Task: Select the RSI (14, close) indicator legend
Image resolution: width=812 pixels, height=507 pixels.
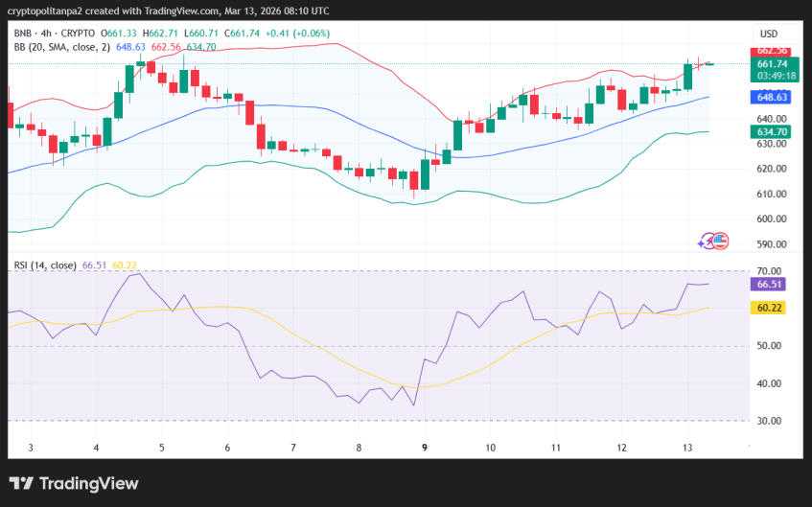Action: pyautogui.click(x=44, y=265)
